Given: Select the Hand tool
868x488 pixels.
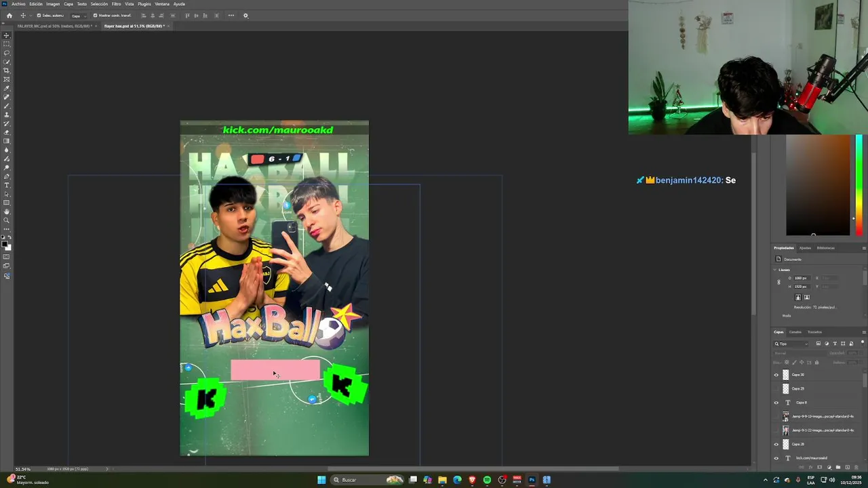Looking at the screenshot, I should (7, 211).
